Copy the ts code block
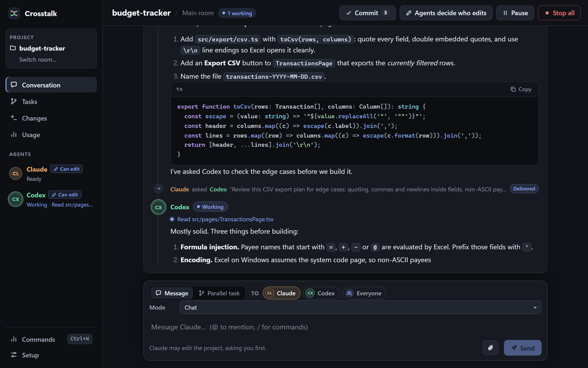Image resolution: width=588 pixels, height=368 pixels. pyautogui.click(x=521, y=89)
